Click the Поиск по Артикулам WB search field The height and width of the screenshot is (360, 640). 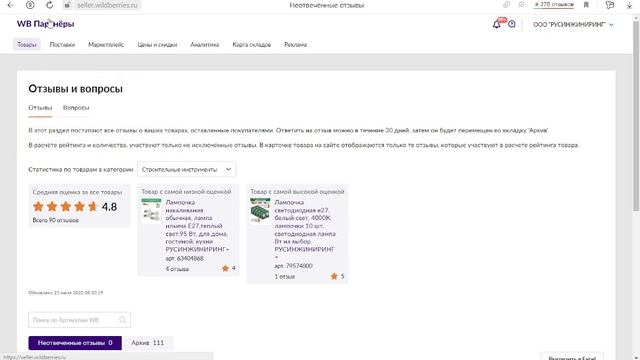[x=80, y=320]
